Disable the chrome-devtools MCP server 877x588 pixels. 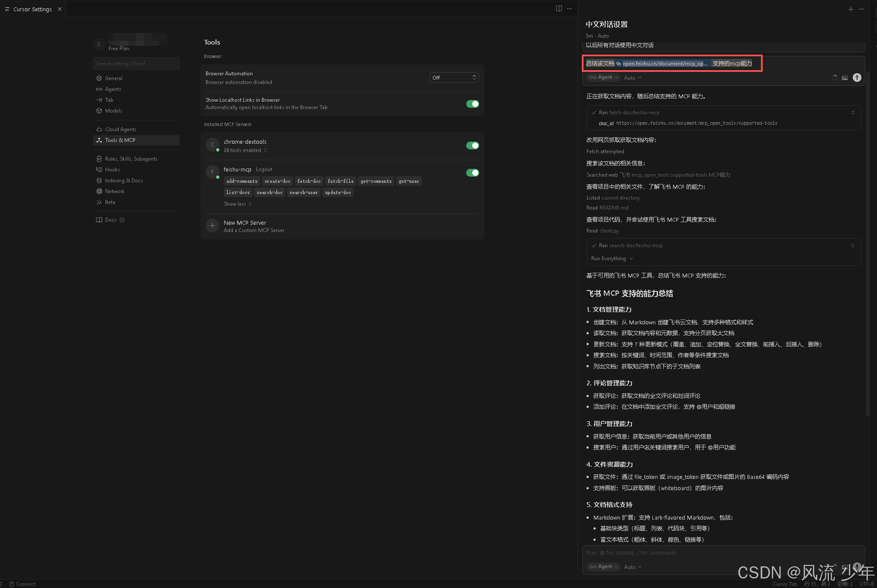472,145
